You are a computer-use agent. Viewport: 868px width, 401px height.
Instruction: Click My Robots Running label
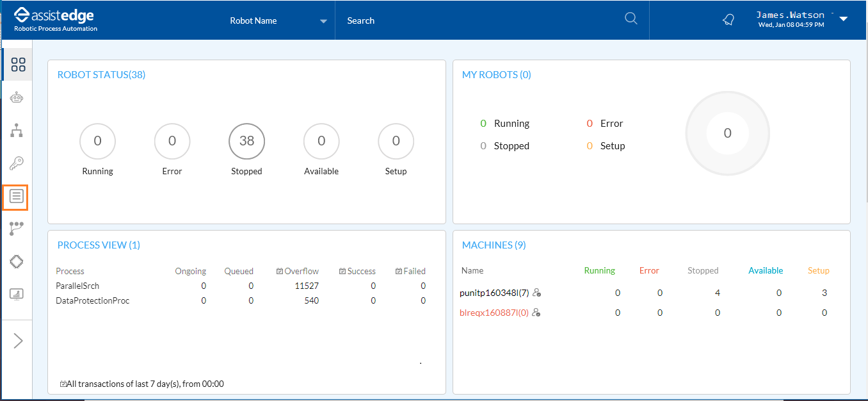click(x=511, y=124)
